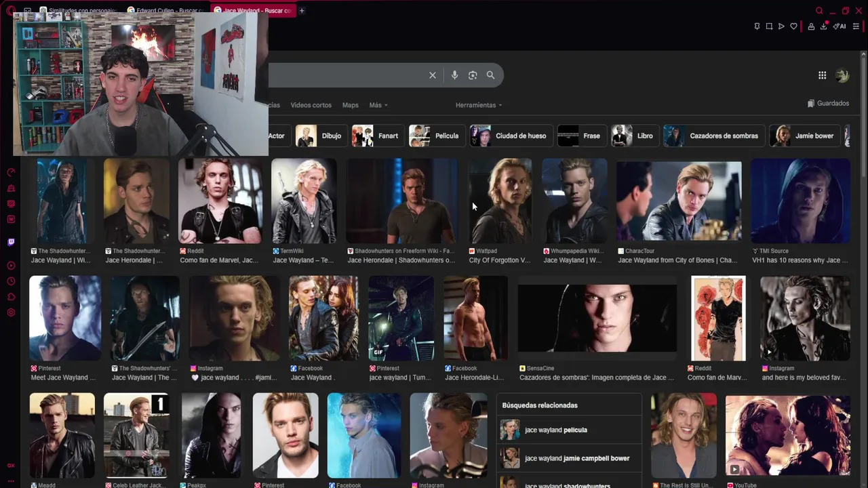Screen dimensions: 868x488
Task: Open the CharacTour City of Bones image
Action: point(679,201)
